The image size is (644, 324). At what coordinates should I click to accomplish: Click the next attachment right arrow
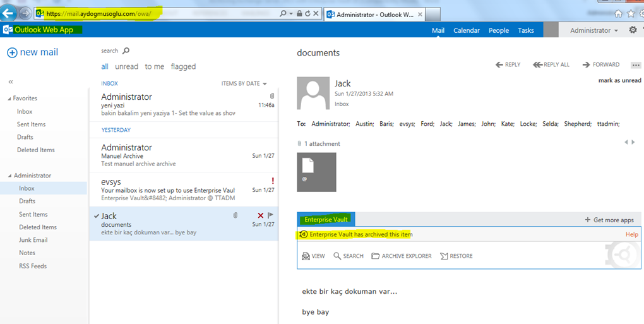[x=633, y=142]
